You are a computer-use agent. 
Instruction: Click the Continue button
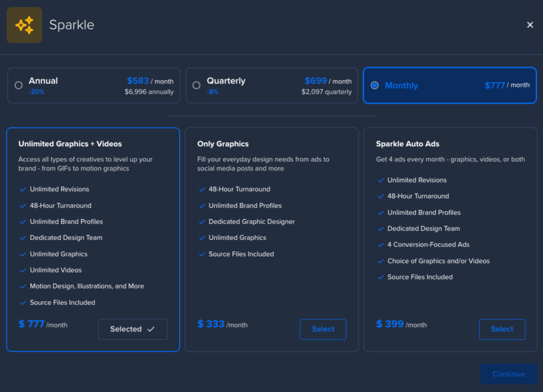[x=509, y=374]
